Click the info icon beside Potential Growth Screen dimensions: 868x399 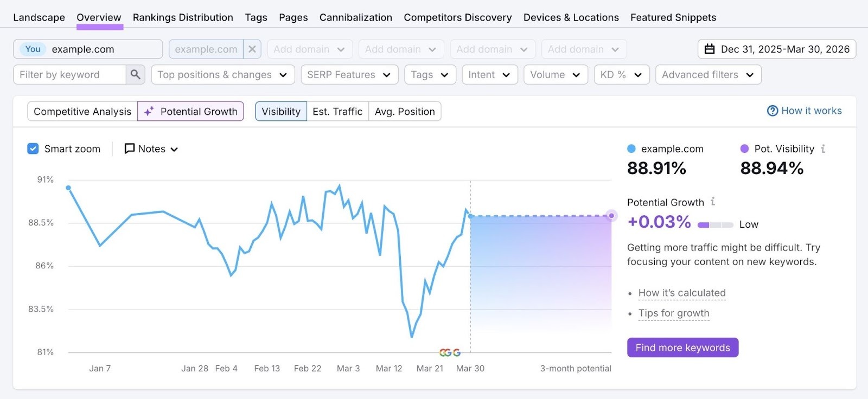[713, 202]
